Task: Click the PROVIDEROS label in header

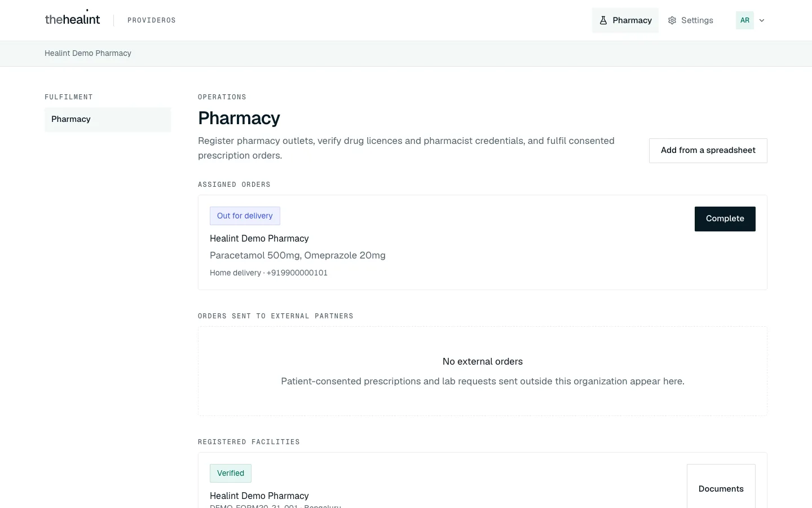Action: click(152, 20)
